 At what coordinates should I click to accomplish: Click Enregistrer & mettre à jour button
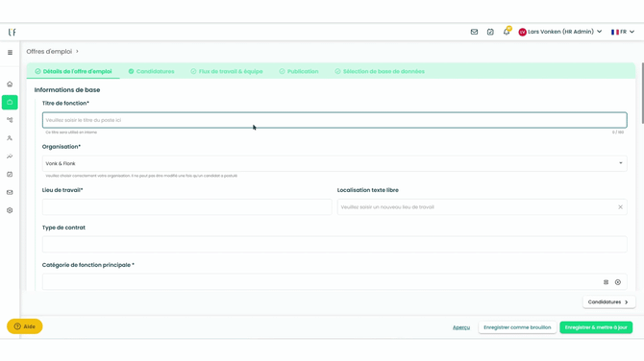596,327
